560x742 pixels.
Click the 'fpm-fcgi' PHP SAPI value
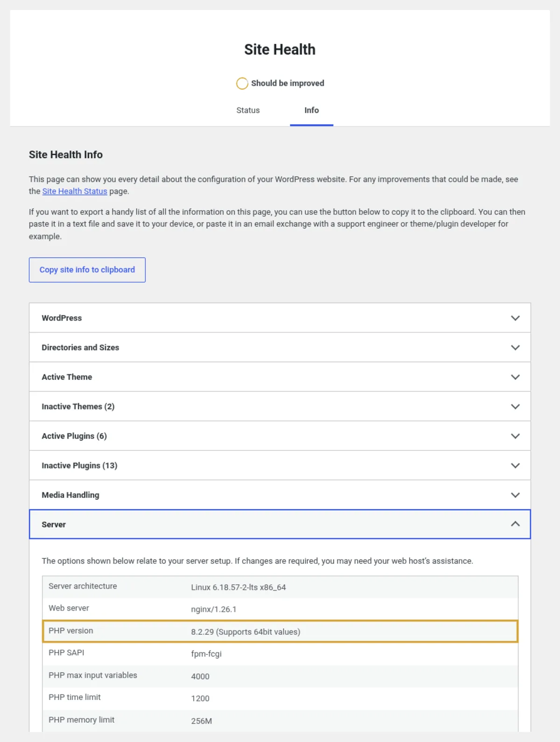(206, 654)
